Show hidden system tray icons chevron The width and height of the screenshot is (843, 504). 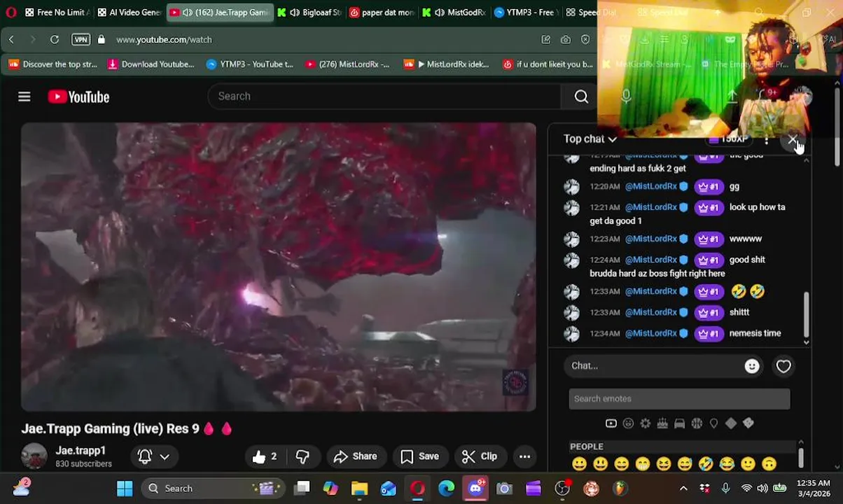pyautogui.click(x=683, y=488)
